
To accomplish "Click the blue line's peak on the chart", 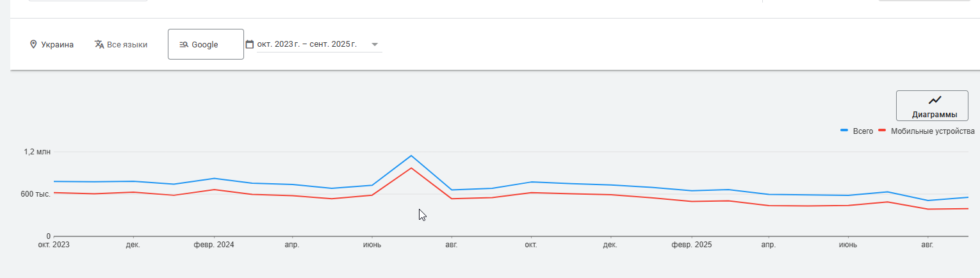I will [411, 156].
